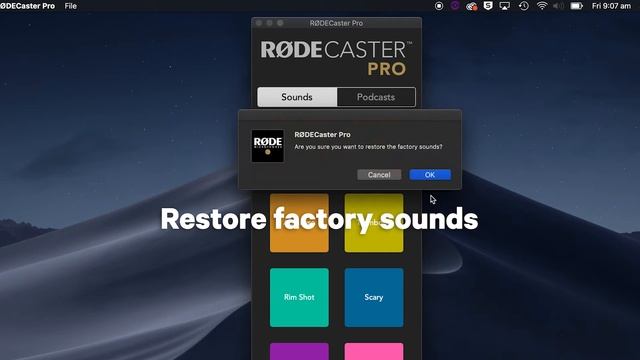Select the orange sound pad

click(x=299, y=223)
